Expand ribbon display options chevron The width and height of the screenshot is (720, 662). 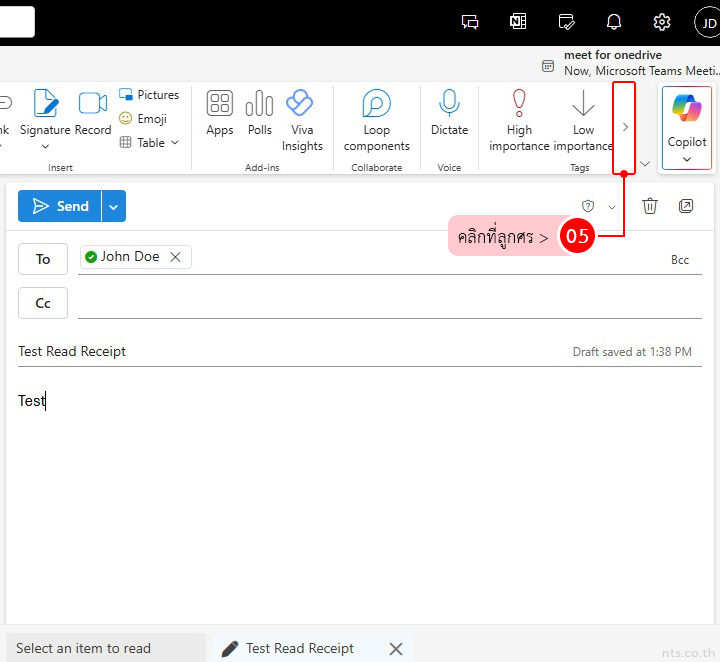click(x=645, y=163)
